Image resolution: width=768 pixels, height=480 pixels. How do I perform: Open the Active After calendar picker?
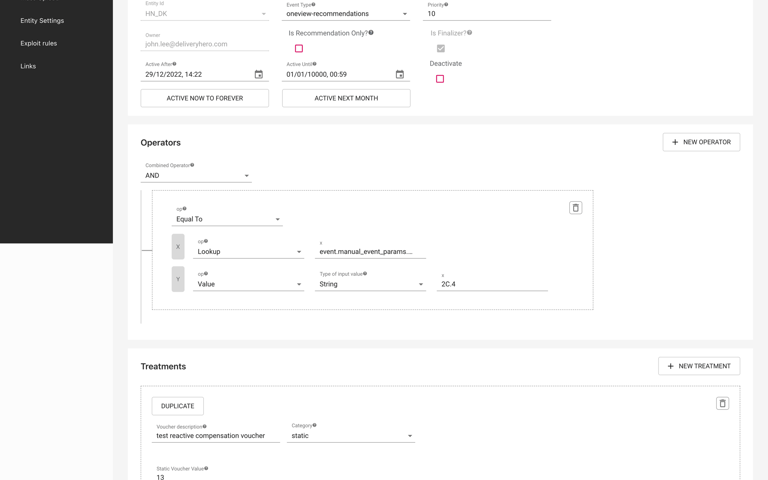[259, 75]
